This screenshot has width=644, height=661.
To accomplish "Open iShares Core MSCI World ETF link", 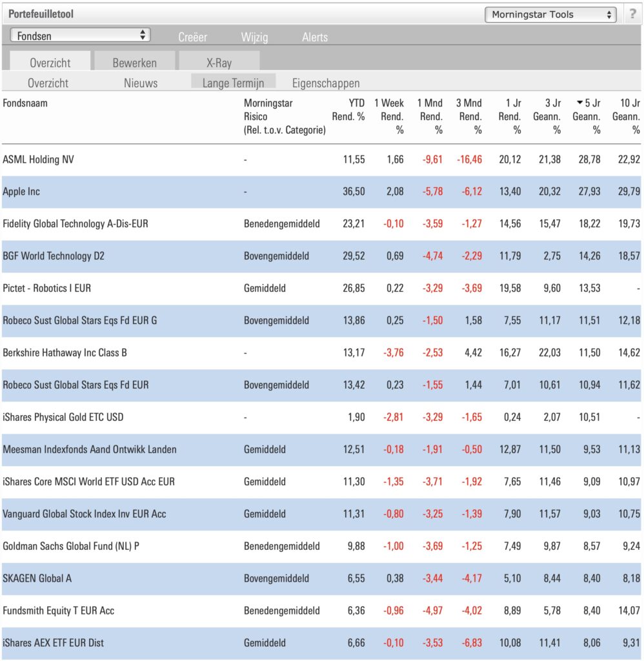I will tap(88, 482).
